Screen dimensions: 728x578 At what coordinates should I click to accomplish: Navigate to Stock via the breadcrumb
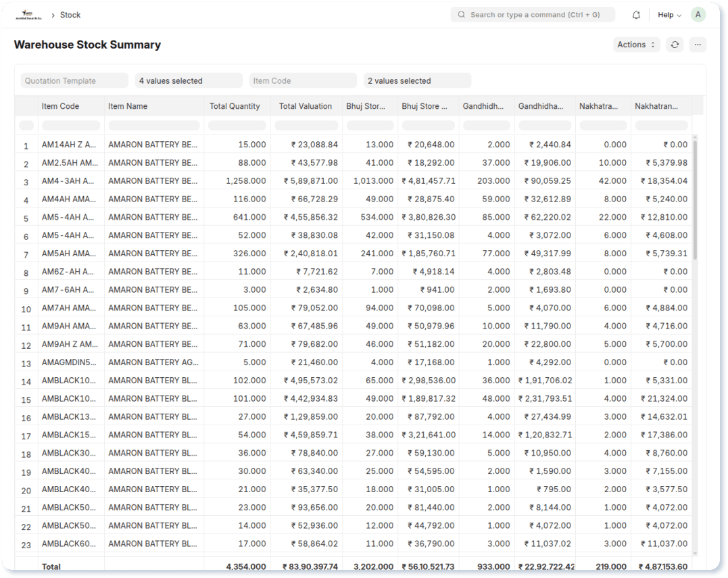70,14
